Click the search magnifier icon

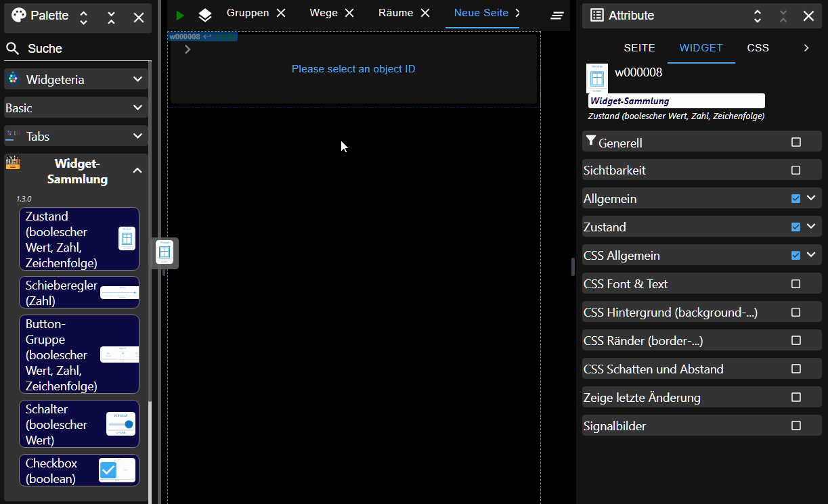[12, 49]
